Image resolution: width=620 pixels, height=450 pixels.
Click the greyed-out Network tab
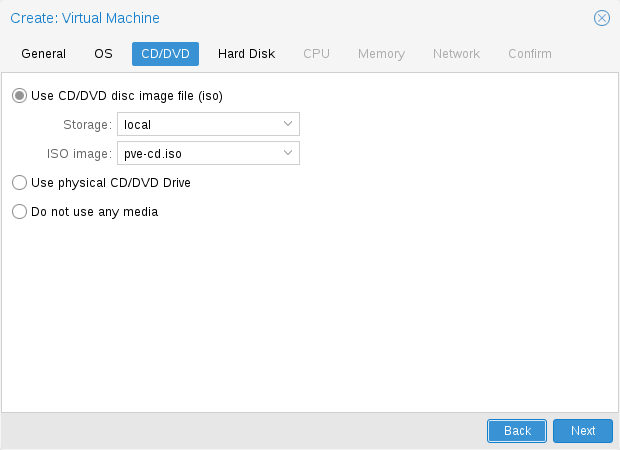(x=456, y=54)
